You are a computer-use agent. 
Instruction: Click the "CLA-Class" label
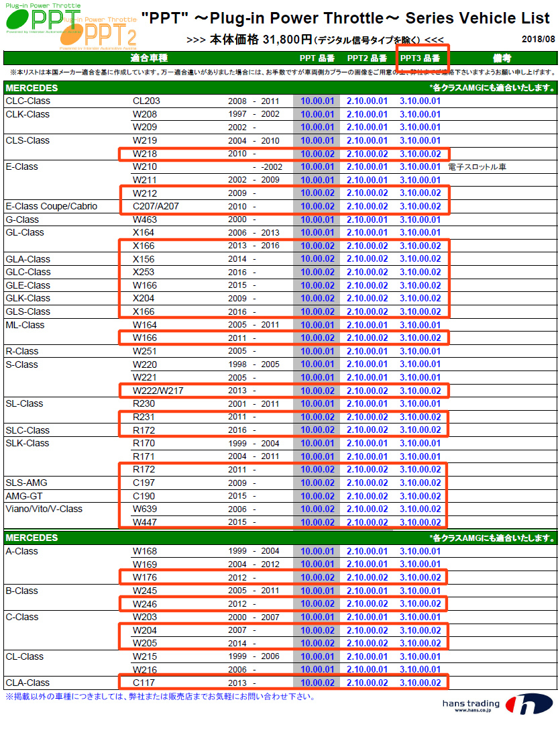[x=27, y=683]
